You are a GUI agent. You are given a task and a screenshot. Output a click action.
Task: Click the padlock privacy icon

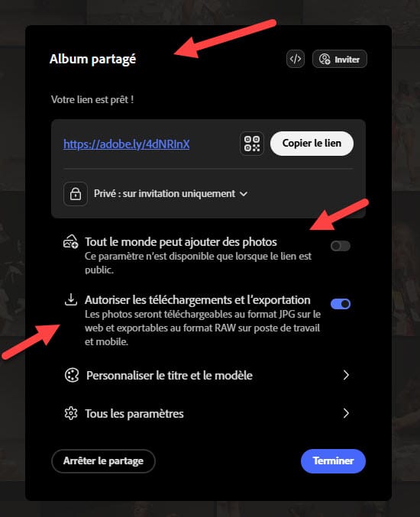coord(76,194)
